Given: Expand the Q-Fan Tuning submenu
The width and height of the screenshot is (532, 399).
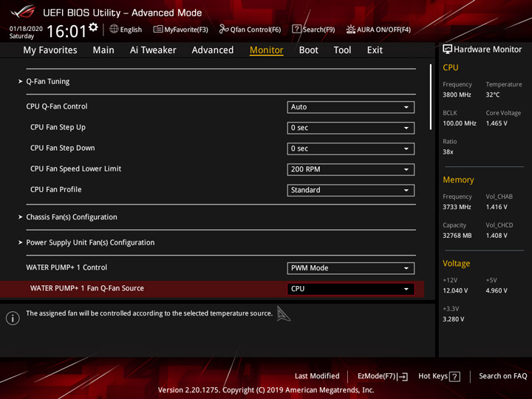Looking at the screenshot, I should [48, 81].
